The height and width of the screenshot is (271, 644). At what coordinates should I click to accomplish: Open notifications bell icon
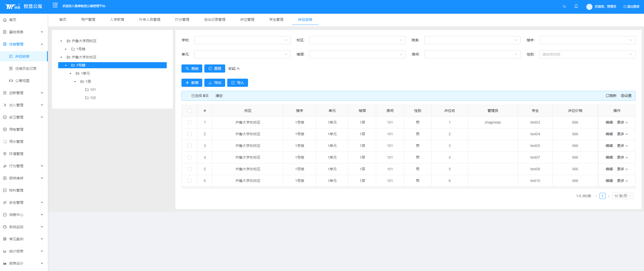576,6
